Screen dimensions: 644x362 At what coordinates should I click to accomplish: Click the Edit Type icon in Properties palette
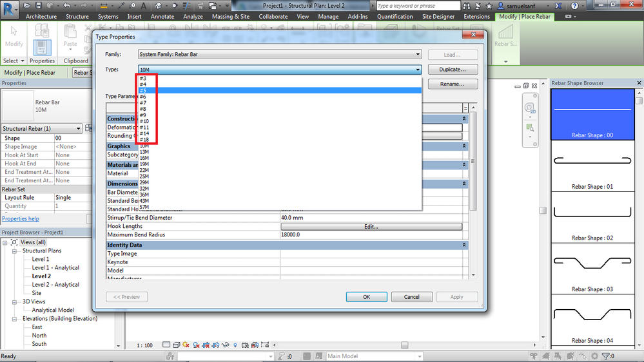point(88,128)
